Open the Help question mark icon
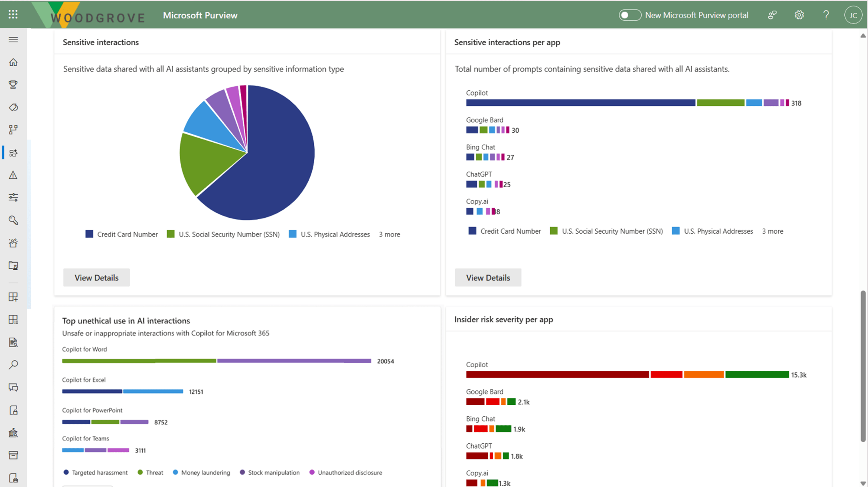 coord(826,15)
